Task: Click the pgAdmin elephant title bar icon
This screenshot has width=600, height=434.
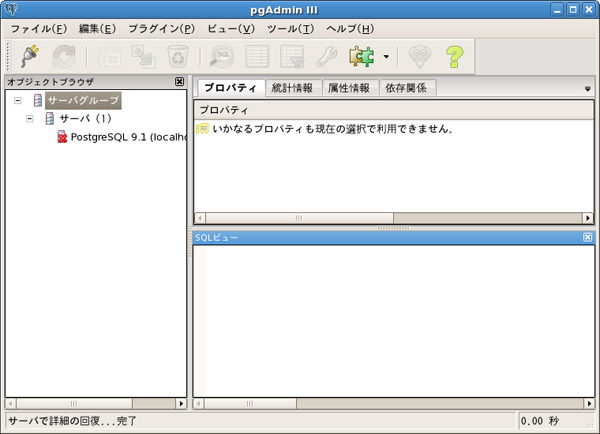Action: [x=11, y=9]
